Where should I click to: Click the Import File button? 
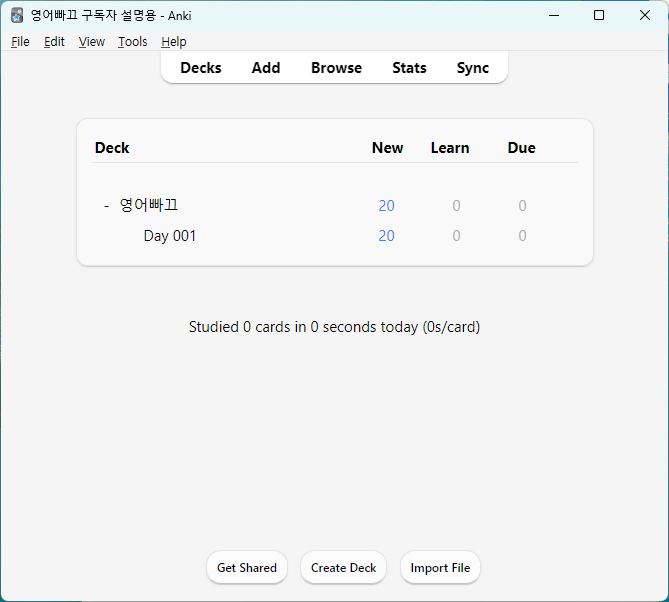pos(440,568)
